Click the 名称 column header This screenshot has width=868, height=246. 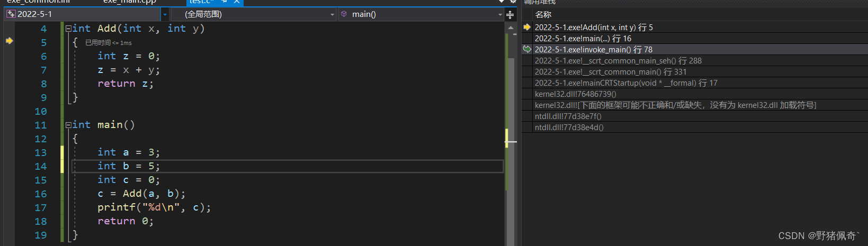coord(543,15)
